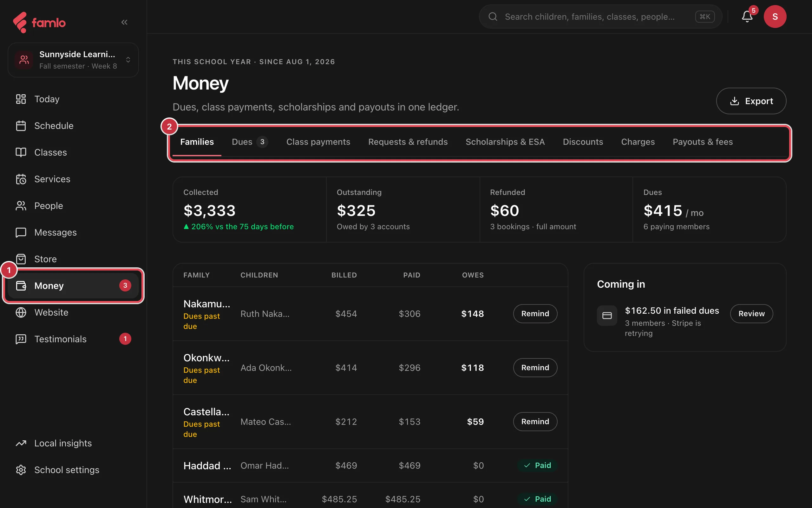This screenshot has width=812, height=508.
Task: Click the Refunded $60 stat
Action: (556, 210)
